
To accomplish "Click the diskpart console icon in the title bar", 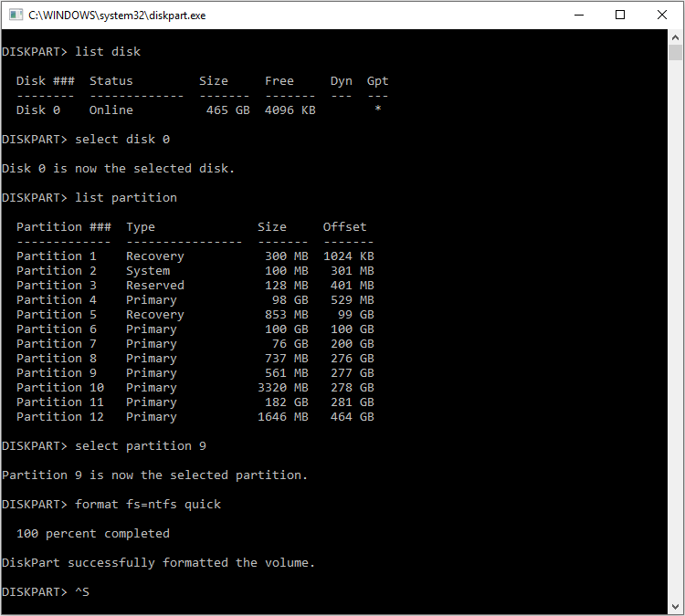I will click(16, 16).
